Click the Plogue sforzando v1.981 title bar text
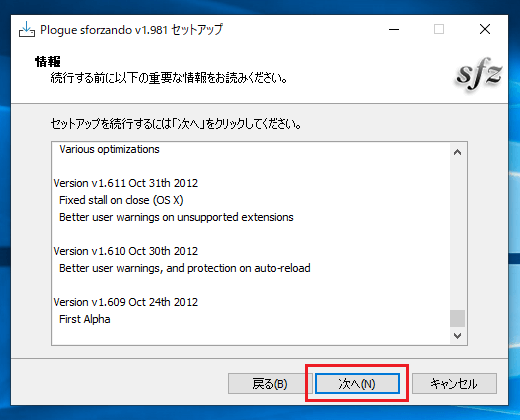 (x=131, y=30)
